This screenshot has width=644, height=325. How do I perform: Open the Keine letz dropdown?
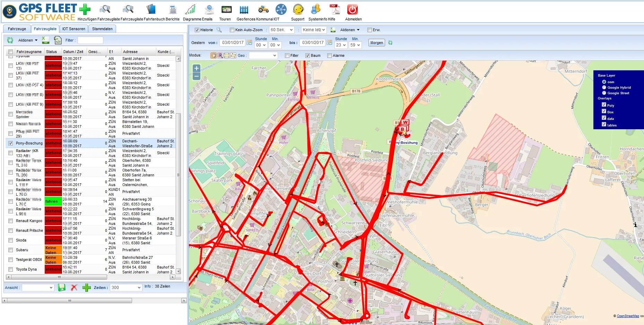[x=314, y=30]
